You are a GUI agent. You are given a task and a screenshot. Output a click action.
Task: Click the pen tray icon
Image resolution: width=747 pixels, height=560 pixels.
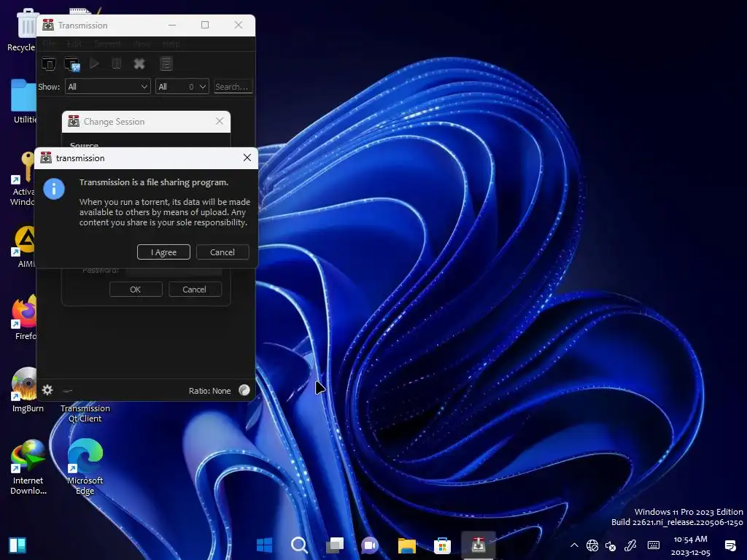point(631,545)
